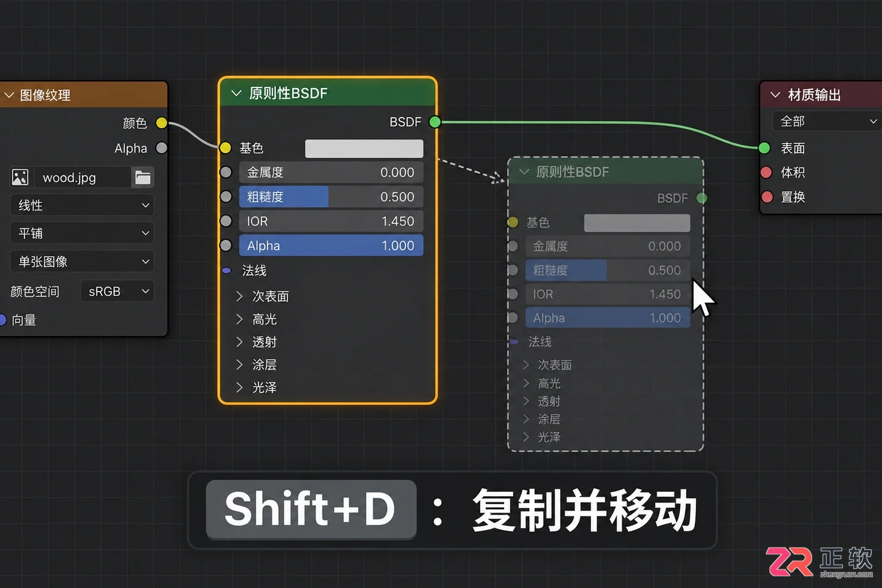Click the red 置换 socket on 材质输出
Screen dimensions: 882x588
[766, 197]
